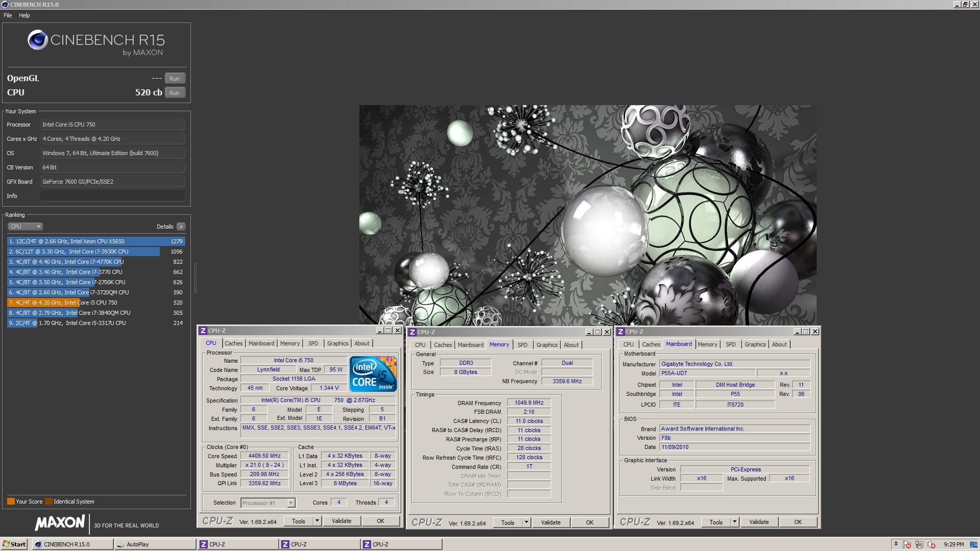980x551 pixels.
Task: Click the system tray clock 9:29 PM
Action: [954, 544]
